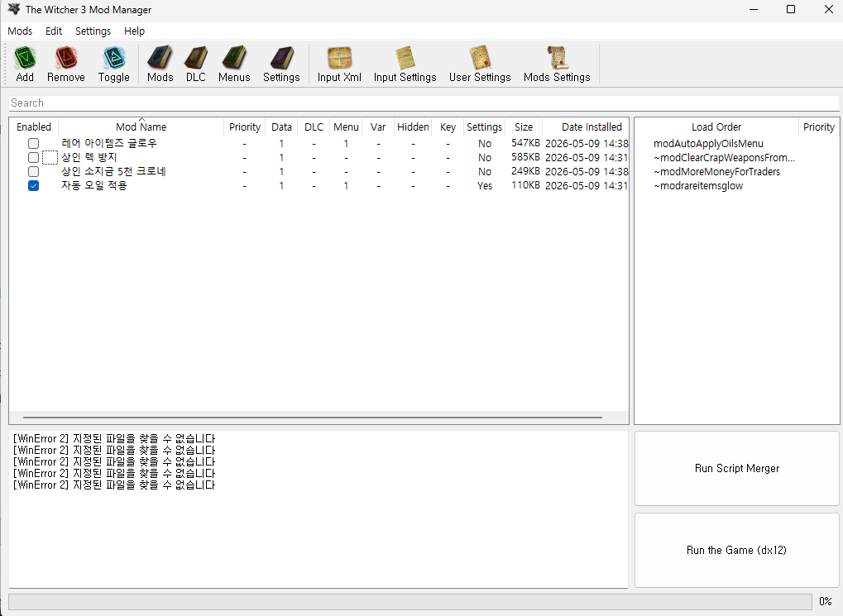Click the 585KB size cell

click(x=525, y=157)
